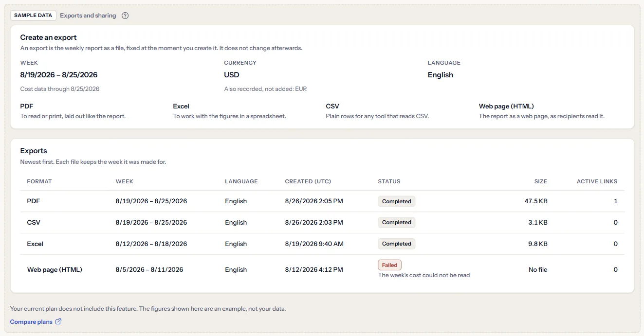This screenshot has width=644, height=336.
Task: Click the Exports and sharing heading text
Action: pyautogui.click(x=88, y=16)
